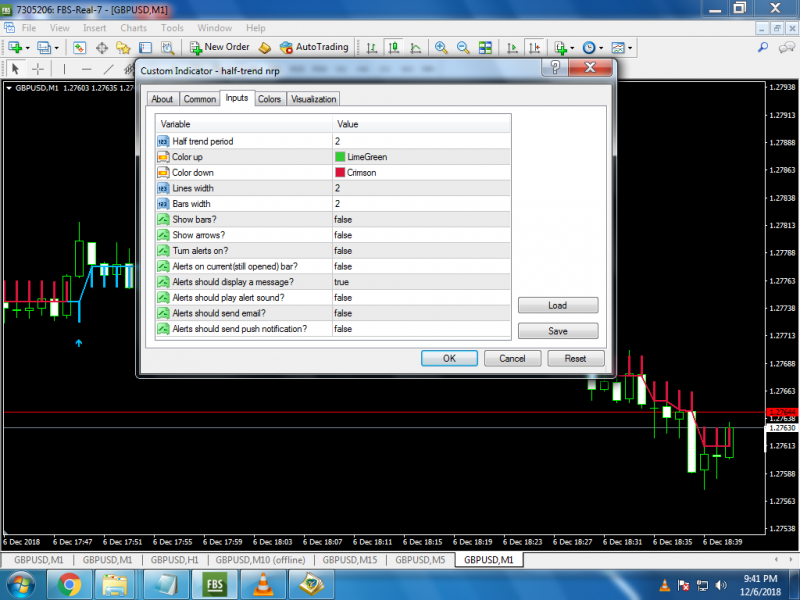The image size is (800, 600).
Task: Click the profiles icon in toolbar
Action: click(x=44, y=47)
